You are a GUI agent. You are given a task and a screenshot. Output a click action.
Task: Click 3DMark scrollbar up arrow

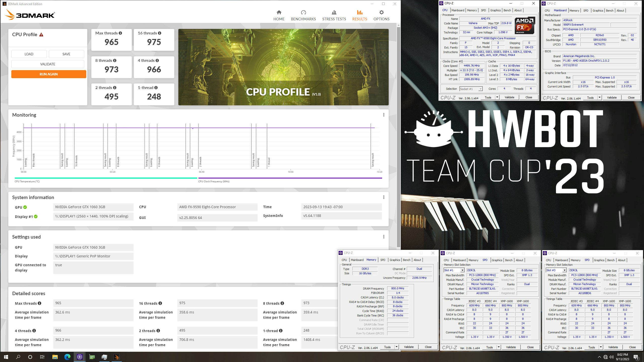[x=398, y=25]
